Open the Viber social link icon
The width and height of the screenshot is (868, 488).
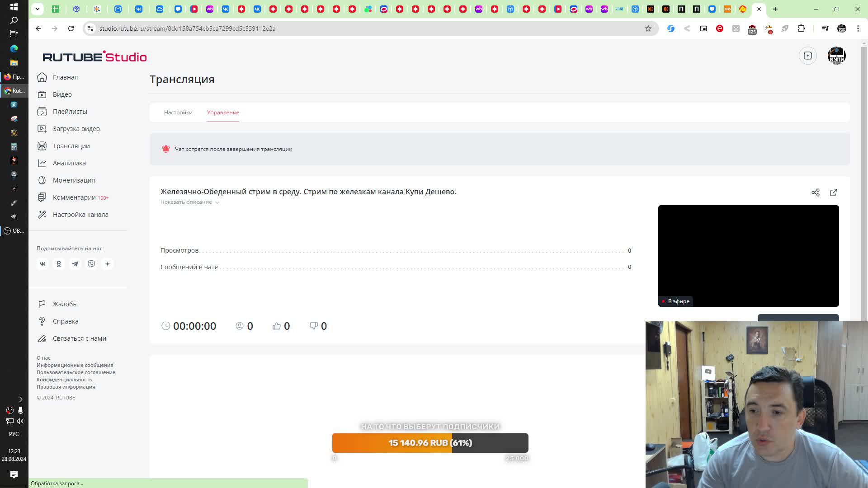(x=91, y=264)
